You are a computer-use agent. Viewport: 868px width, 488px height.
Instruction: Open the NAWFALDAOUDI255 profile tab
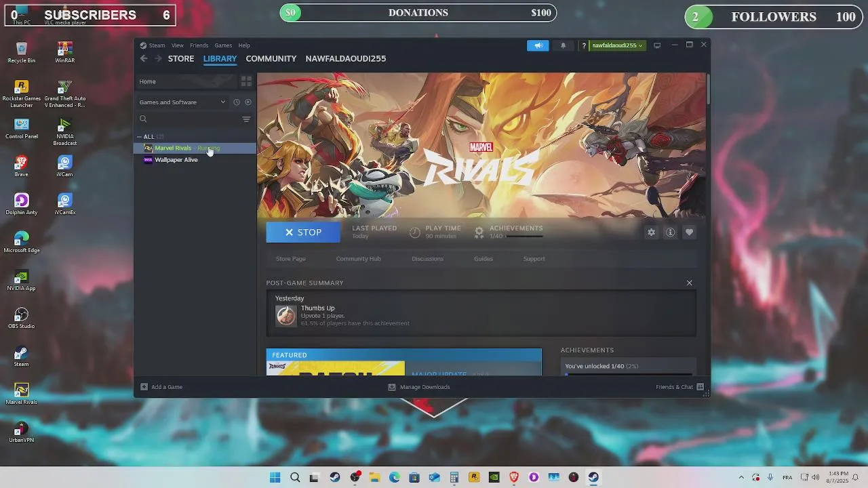click(x=346, y=59)
